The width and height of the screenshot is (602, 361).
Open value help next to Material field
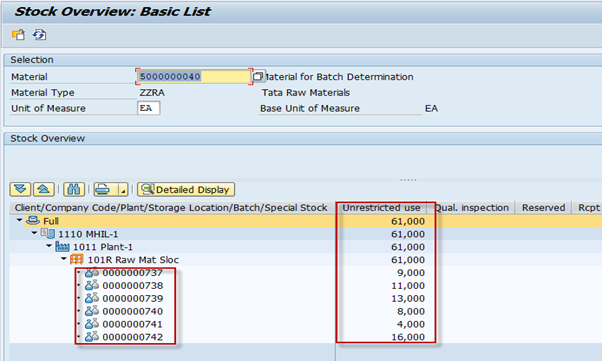[258, 76]
